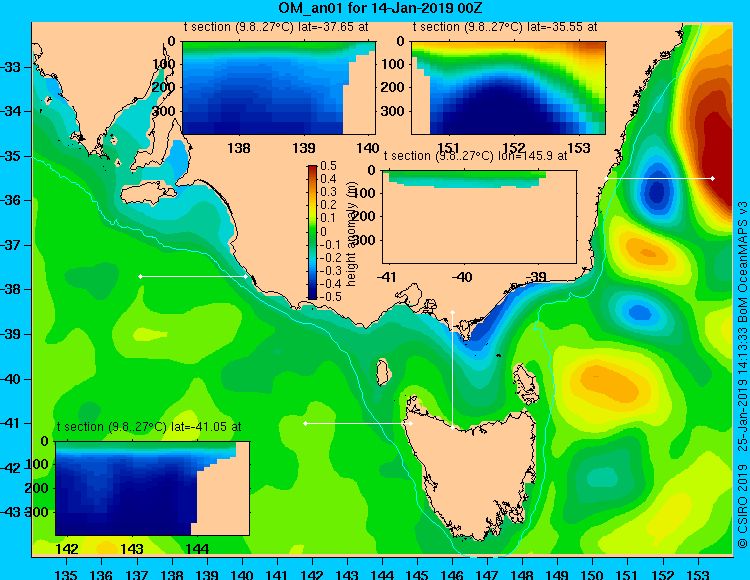Click the white section line at latitude -37.65

point(193,276)
